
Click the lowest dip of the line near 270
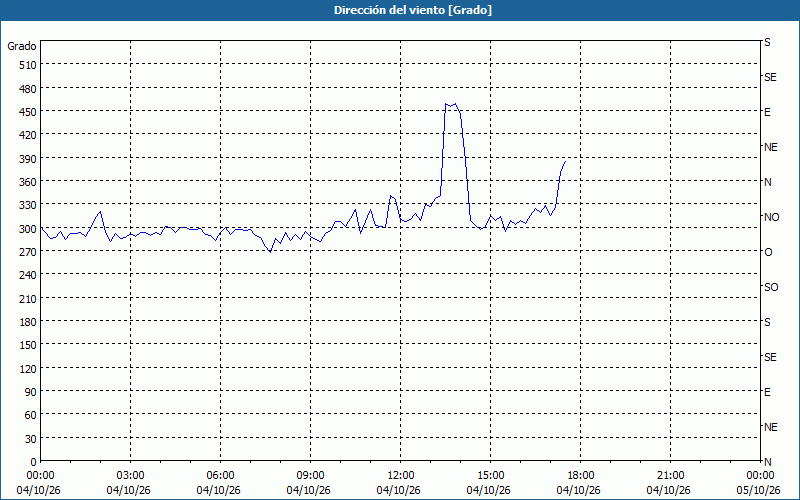[270, 252]
